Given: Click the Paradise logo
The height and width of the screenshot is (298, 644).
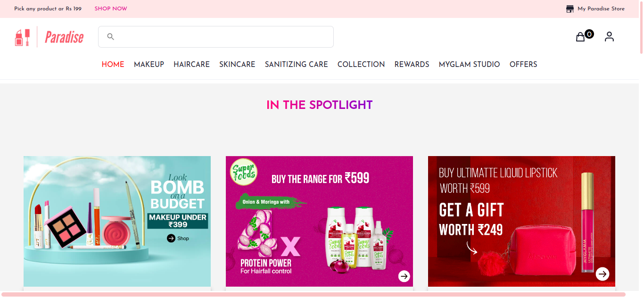Looking at the screenshot, I should [50, 36].
